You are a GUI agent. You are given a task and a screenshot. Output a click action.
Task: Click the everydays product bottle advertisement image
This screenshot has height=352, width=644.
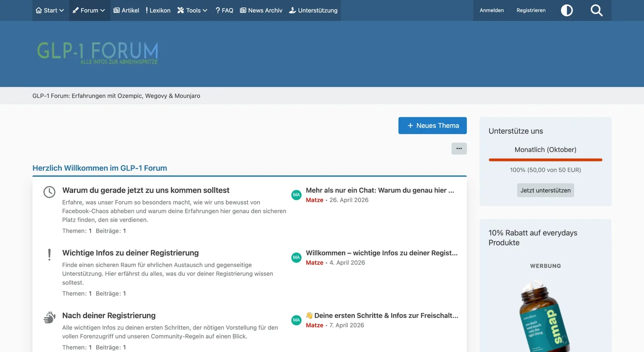pos(546,315)
